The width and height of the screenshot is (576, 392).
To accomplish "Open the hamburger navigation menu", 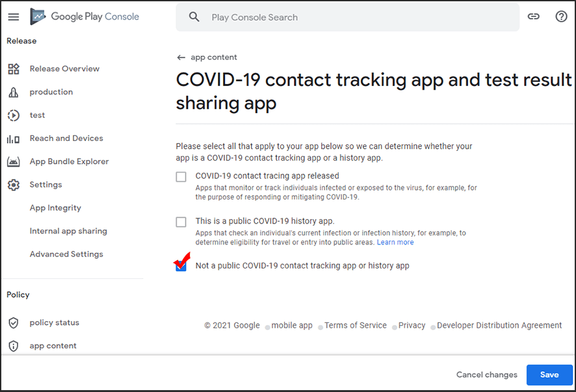I will pos(14,17).
